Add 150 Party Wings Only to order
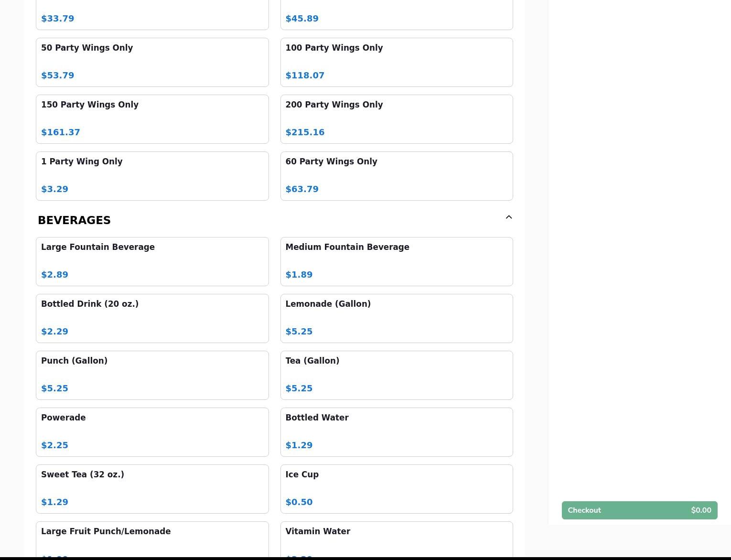The width and height of the screenshot is (731, 560). click(x=152, y=119)
